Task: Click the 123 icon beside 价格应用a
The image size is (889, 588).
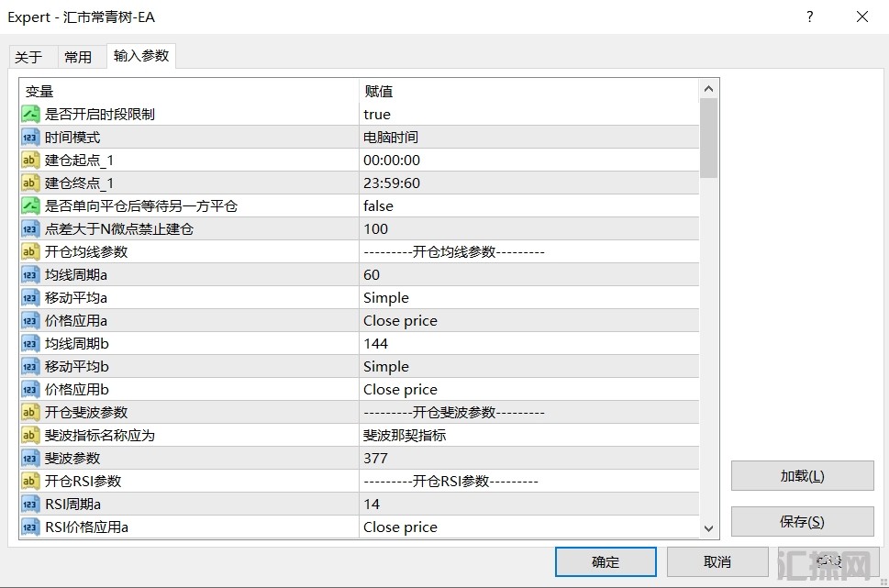Action: tap(30, 321)
